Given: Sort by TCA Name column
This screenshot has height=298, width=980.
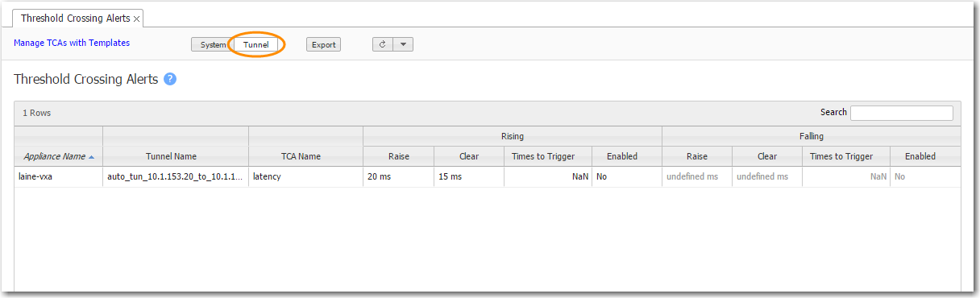Looking at the screenshot, I should pos(305,156).
